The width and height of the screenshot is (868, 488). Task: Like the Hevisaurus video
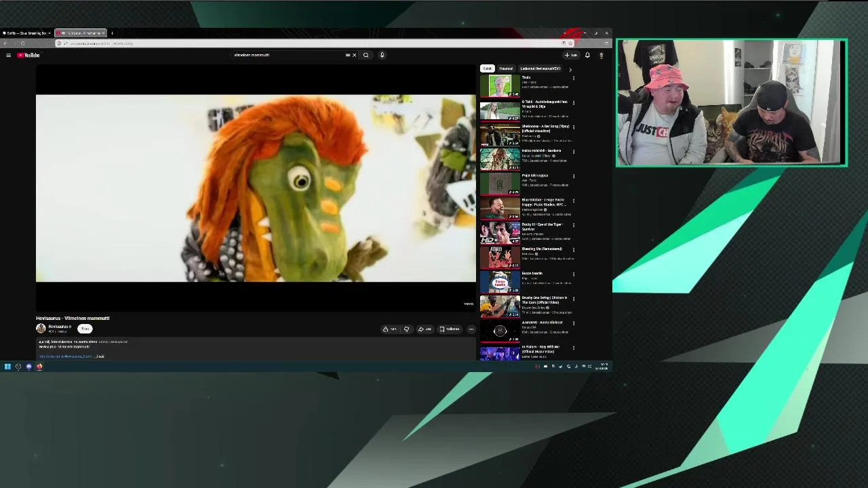pyautogui.click(x=389, y=329)
